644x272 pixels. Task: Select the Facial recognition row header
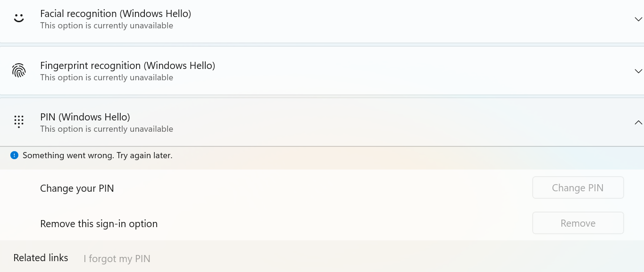click(x=116, y=13)
